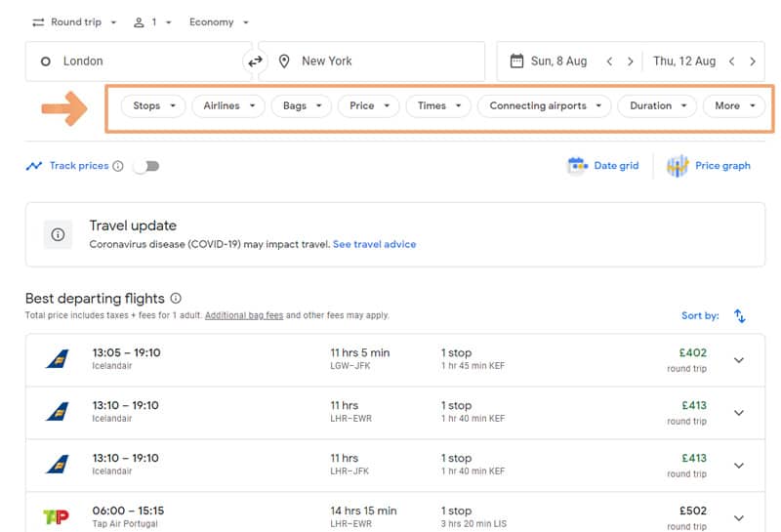Click the Price graph link
Image resolution: width=781 pixels, height=532 pixels.
tap(722, 166)
